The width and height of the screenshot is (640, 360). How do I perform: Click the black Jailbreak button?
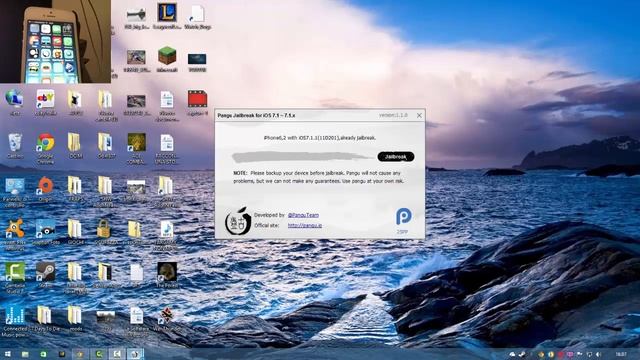[x=396, y=157]
